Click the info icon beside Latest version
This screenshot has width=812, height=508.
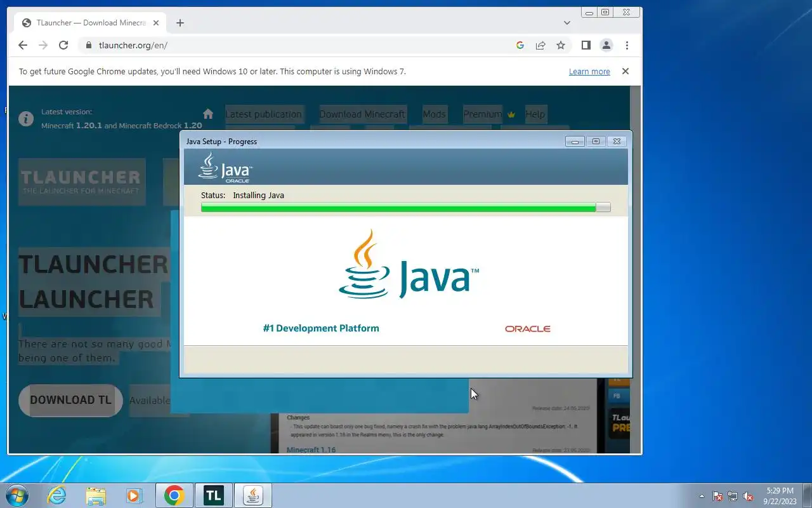point(26,119)
